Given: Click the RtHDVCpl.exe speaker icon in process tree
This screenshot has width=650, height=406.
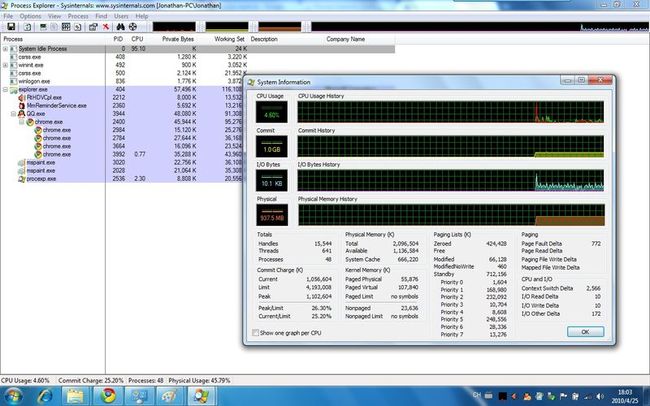Looking at the screenshot, I should [x=22, y=97].
